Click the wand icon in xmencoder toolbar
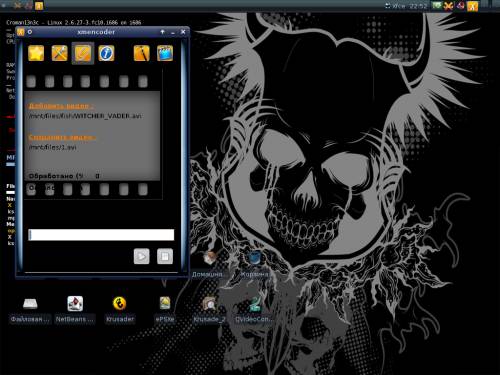 [142, 53]
